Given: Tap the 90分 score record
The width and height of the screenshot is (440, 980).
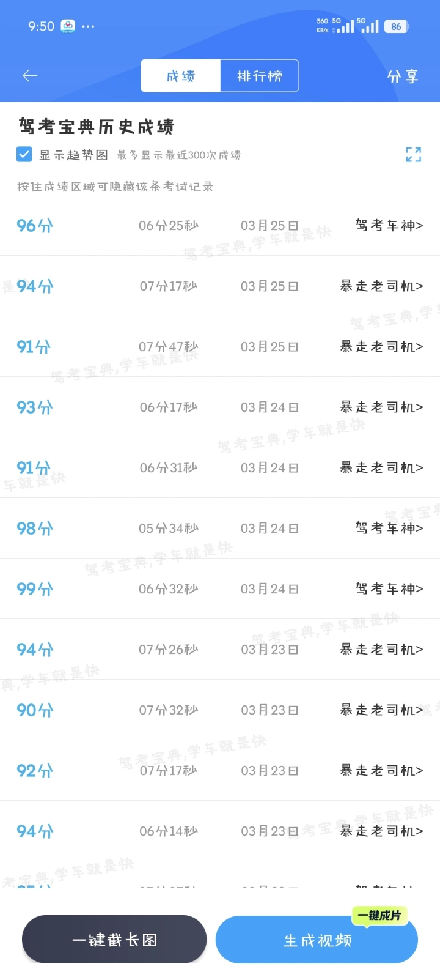Looking at the screenshot, I should click(35, 710).
